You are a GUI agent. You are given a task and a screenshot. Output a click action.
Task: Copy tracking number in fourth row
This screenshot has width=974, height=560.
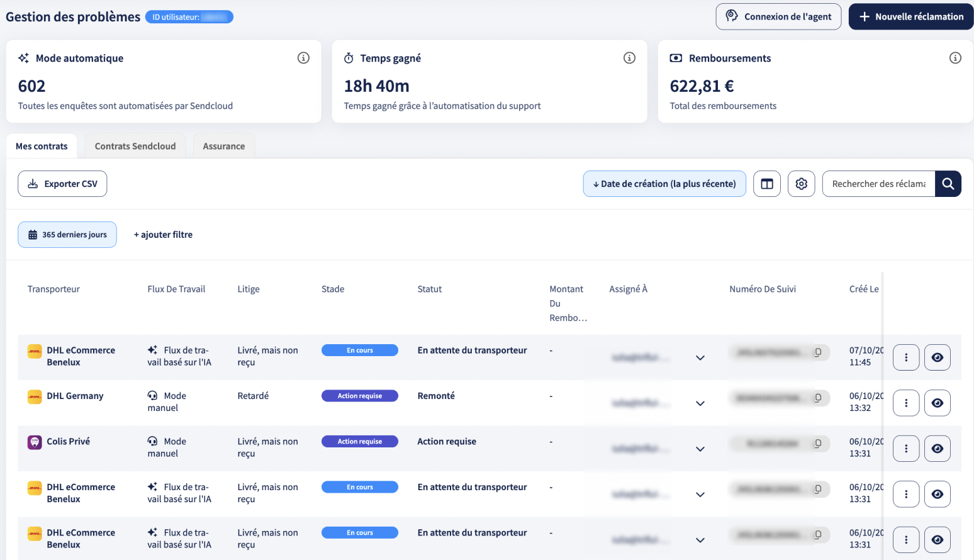pyautogui.click(x=818, y=489)
